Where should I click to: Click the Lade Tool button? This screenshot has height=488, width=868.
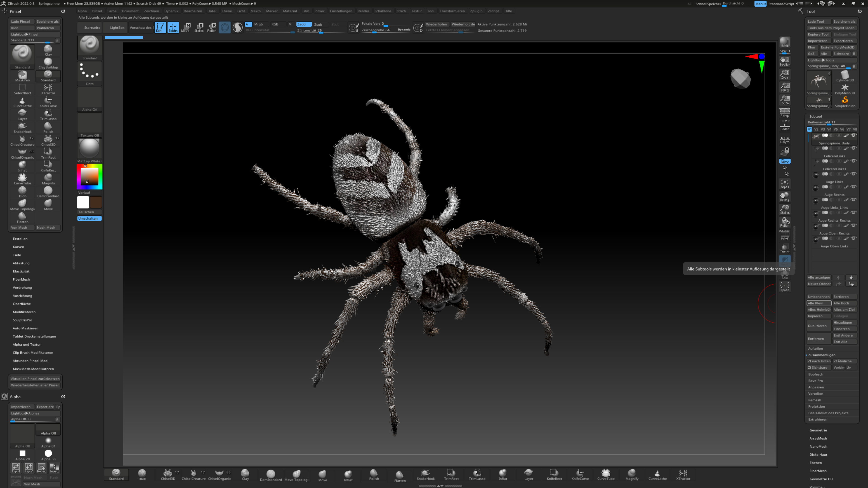pos(818,21)
